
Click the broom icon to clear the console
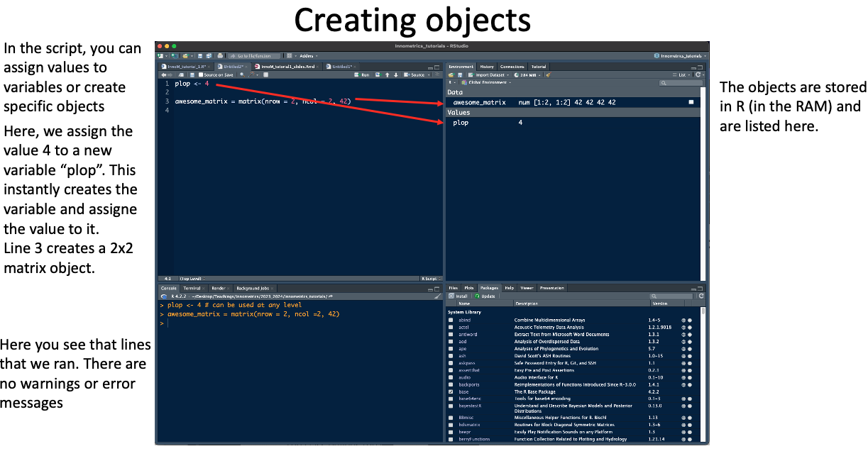[x=436, y=296]
